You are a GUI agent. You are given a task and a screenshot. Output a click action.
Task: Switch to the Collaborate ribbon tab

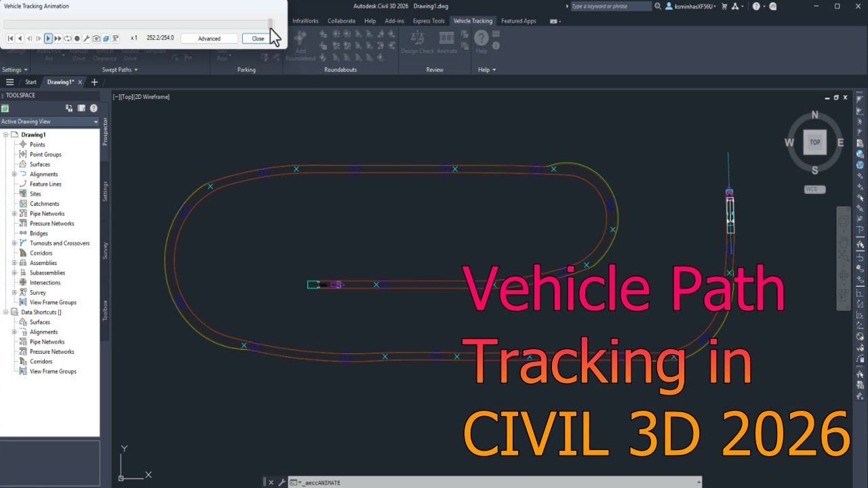coord(341,21)
